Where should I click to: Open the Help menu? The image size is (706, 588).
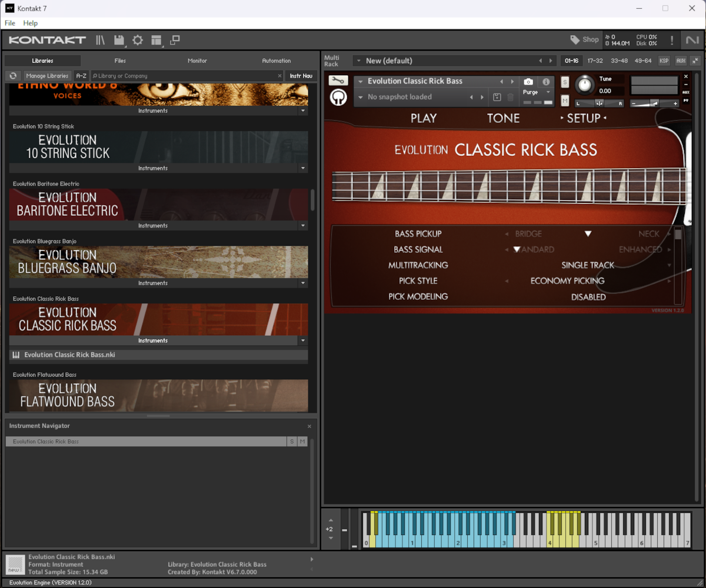pyautogui.click(x=31, y=23)
